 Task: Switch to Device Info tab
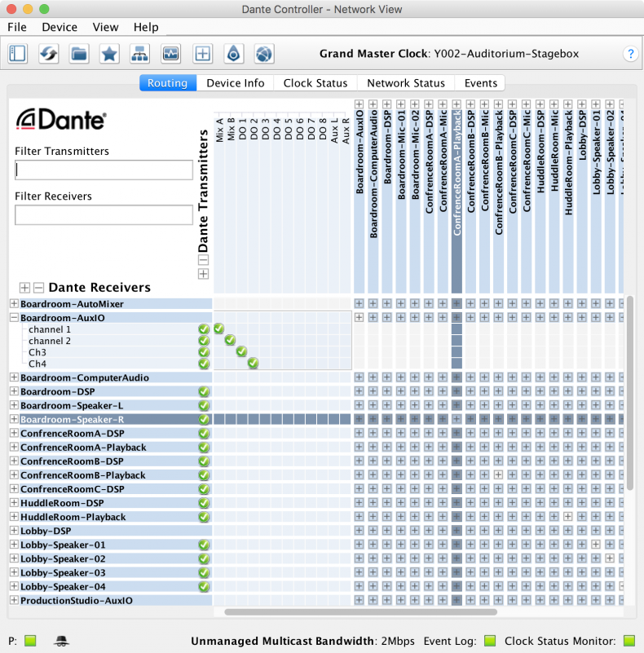236,83
